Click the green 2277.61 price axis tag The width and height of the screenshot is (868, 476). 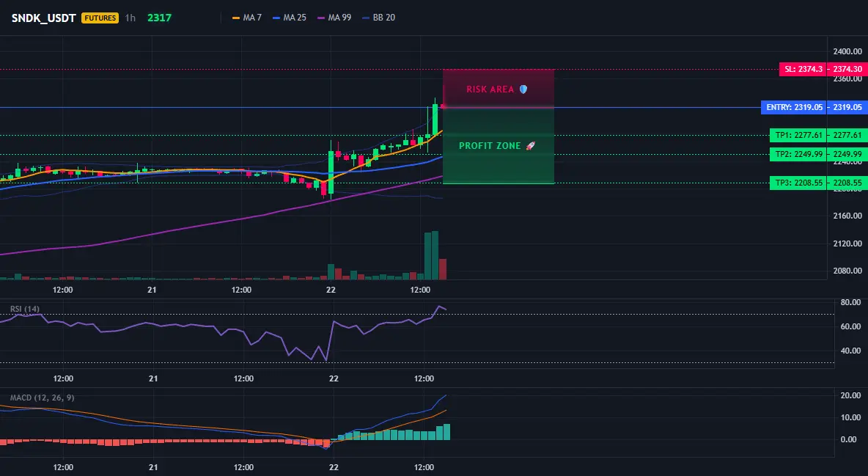[x=847, y=135]
